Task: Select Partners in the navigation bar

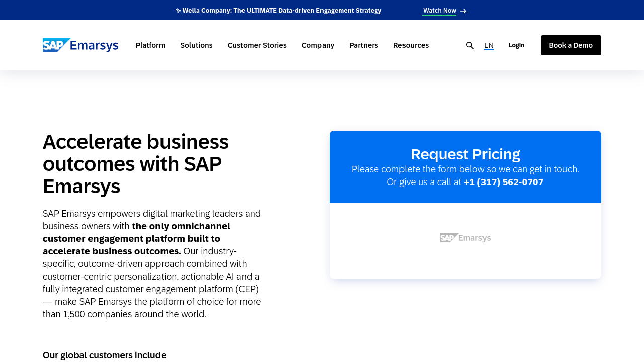Action: tap(364, 45)
